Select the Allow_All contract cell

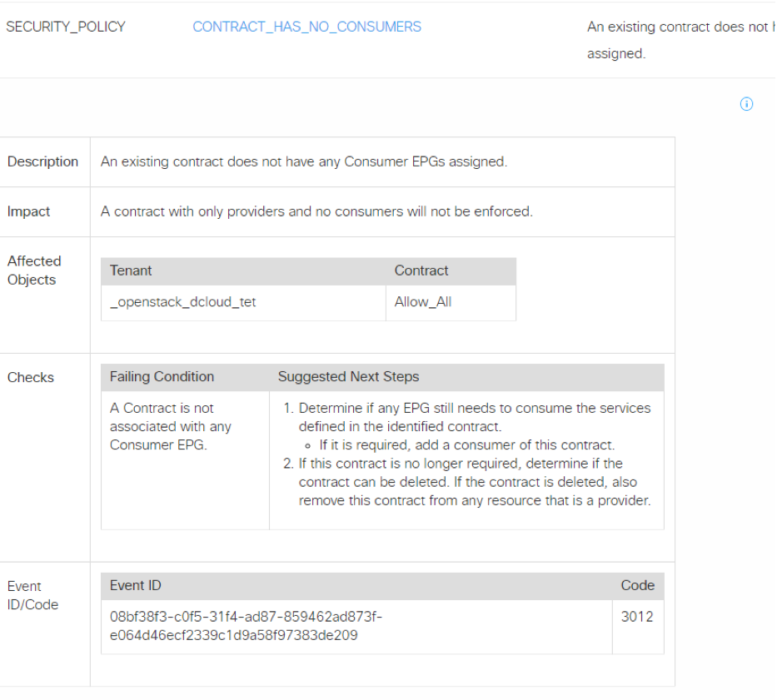[x=423, y=302]
